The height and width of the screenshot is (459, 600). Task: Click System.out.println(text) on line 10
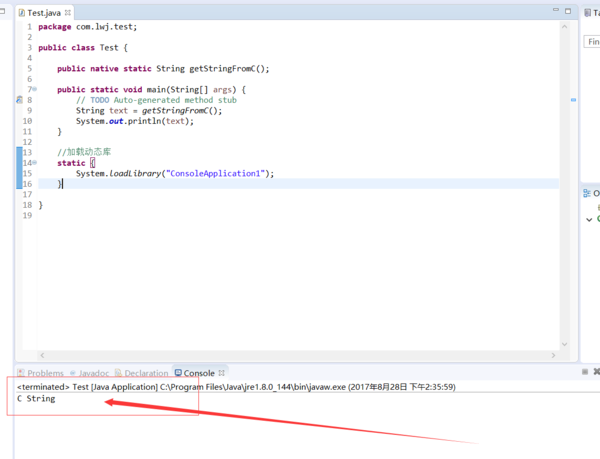(135, 121)
